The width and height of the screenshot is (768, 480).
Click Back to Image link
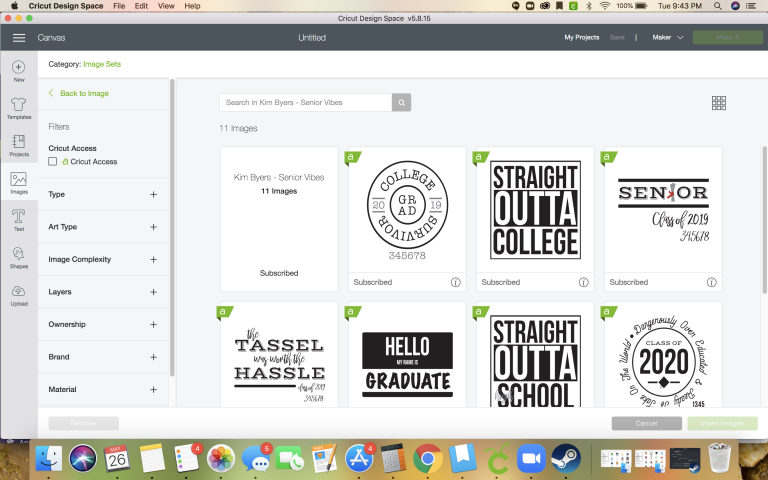tap(84, 93)
